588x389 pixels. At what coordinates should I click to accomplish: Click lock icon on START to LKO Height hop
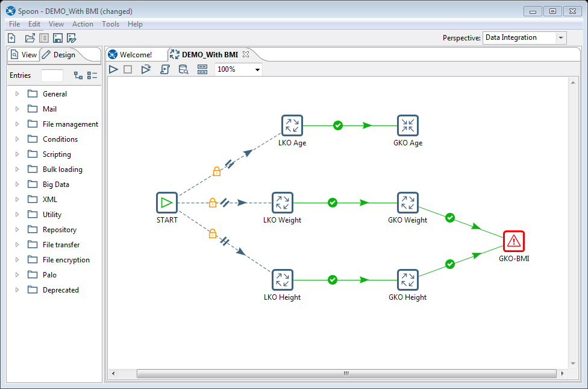213,233
